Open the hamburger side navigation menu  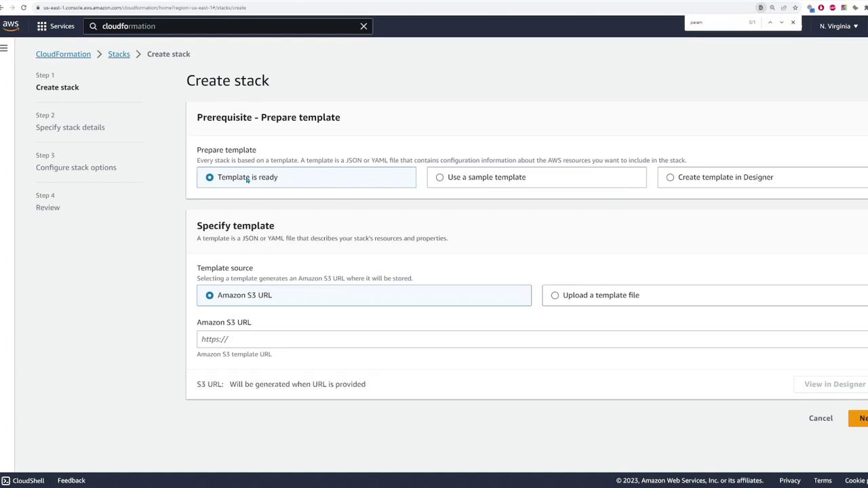[x=4, y=48]
